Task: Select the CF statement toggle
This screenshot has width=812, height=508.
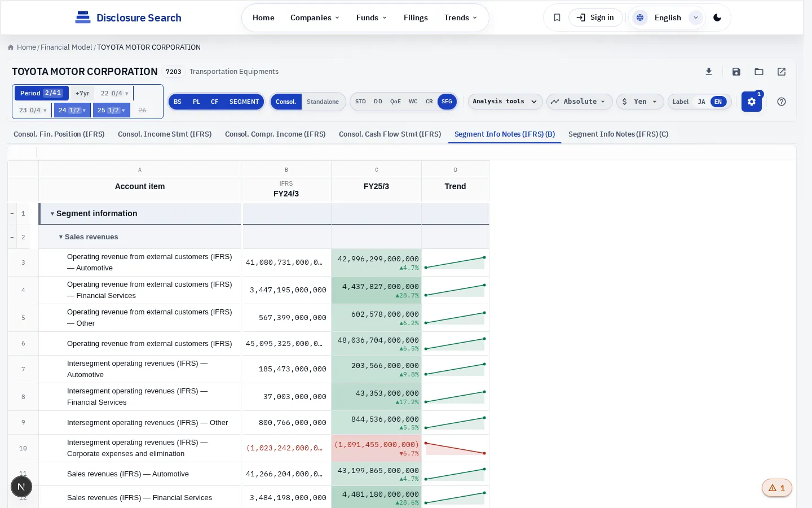Action: [x=214, y=102]
